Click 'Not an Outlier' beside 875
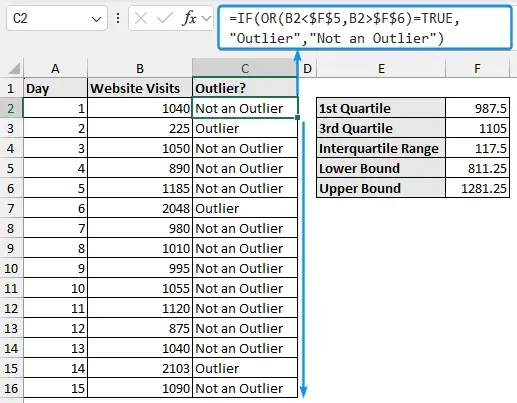Image resolution: width=517 pixels, height=403 pixels. [245, 328]
